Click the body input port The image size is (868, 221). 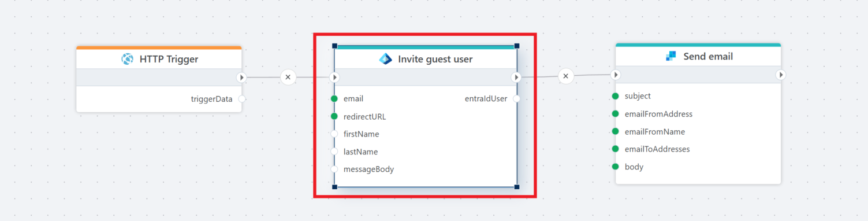[616, 167]
